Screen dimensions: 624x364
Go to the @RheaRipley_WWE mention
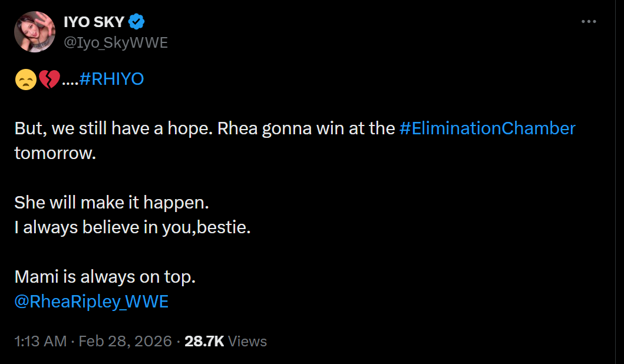pyautogui.click(x=91, y=302)
